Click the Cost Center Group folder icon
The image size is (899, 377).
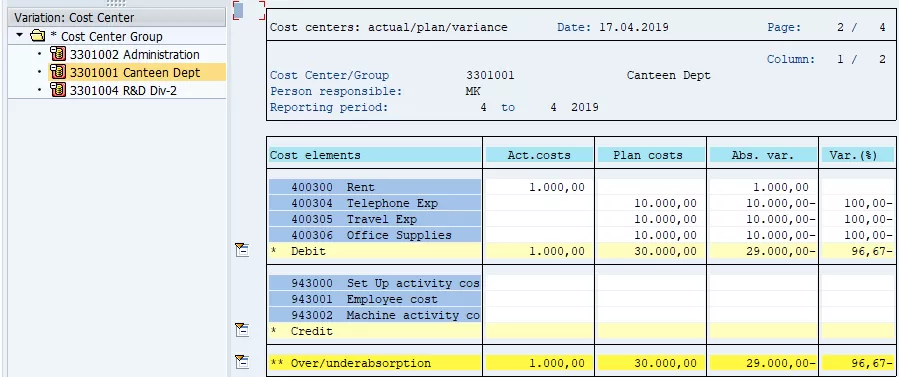pyautogui.click(x=38, y=36)
